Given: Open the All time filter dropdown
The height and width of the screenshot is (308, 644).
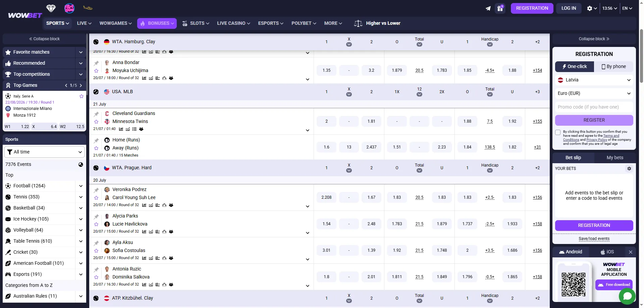Looking at the screenshot, I should (x=44, y=152).
